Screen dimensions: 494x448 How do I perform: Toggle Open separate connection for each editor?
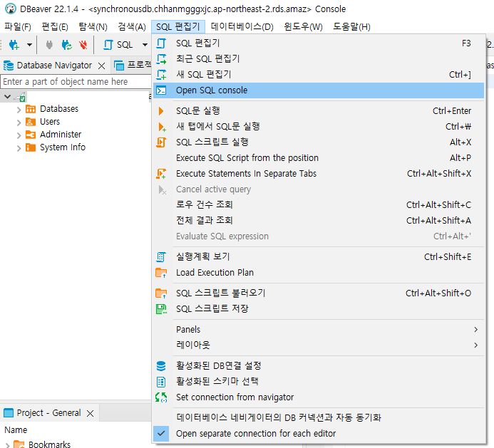click(318, 434)
